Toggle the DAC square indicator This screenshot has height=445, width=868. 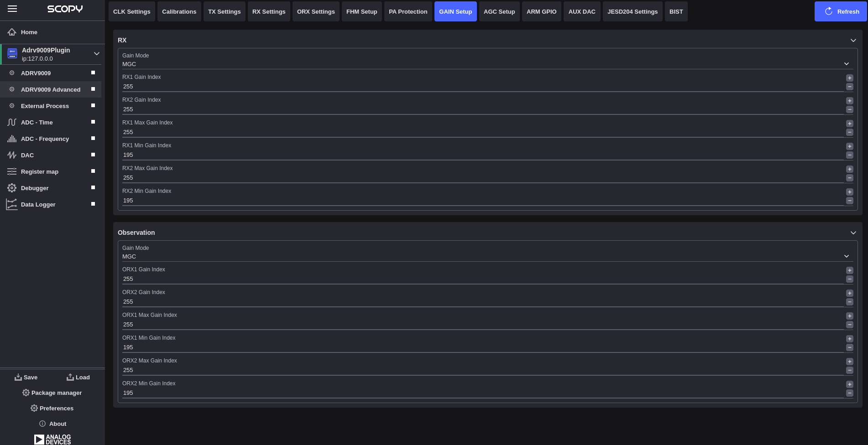(x=93, y=155)
